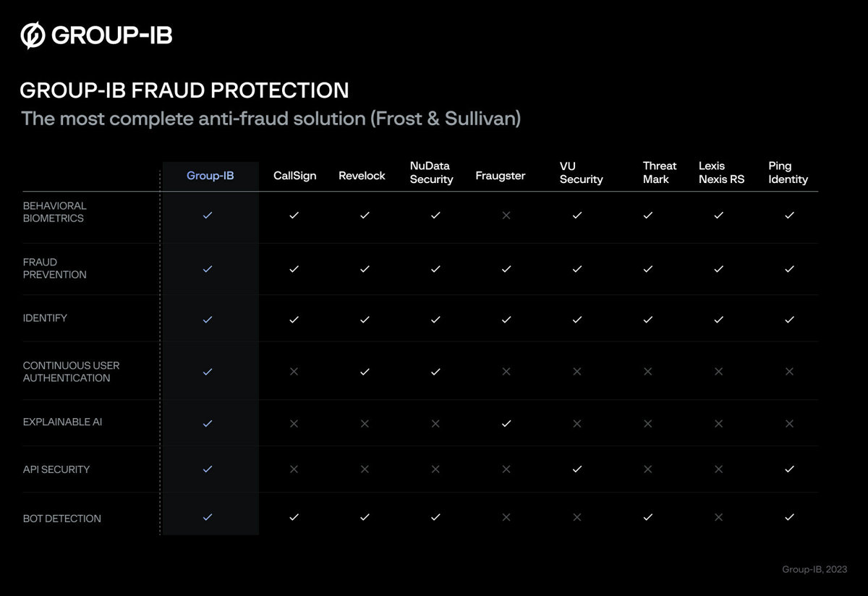Click Threat Mark's Bot Detection checkmark
The width and height of the screenshot is (868, 596).
pos(647,517)
